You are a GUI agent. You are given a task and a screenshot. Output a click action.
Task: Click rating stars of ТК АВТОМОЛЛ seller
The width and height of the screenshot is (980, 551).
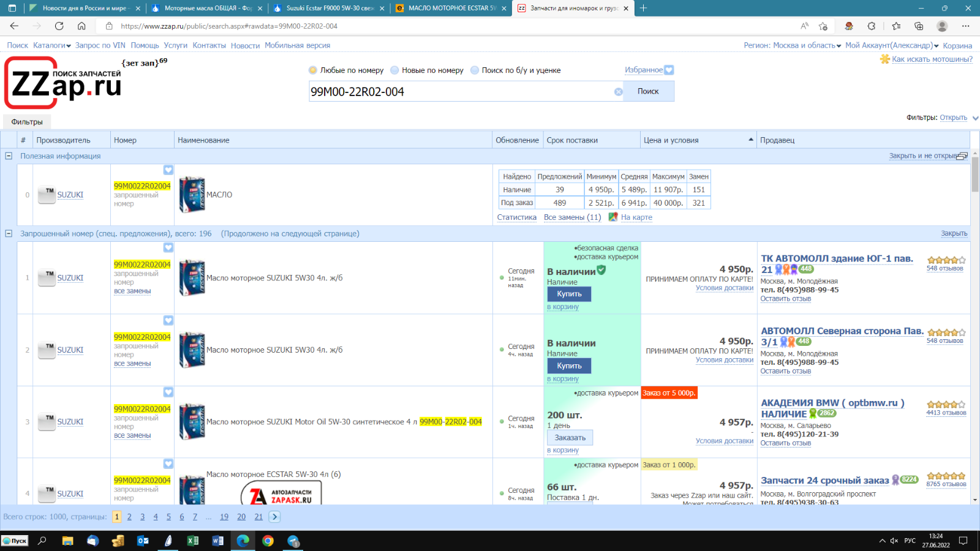946,260
